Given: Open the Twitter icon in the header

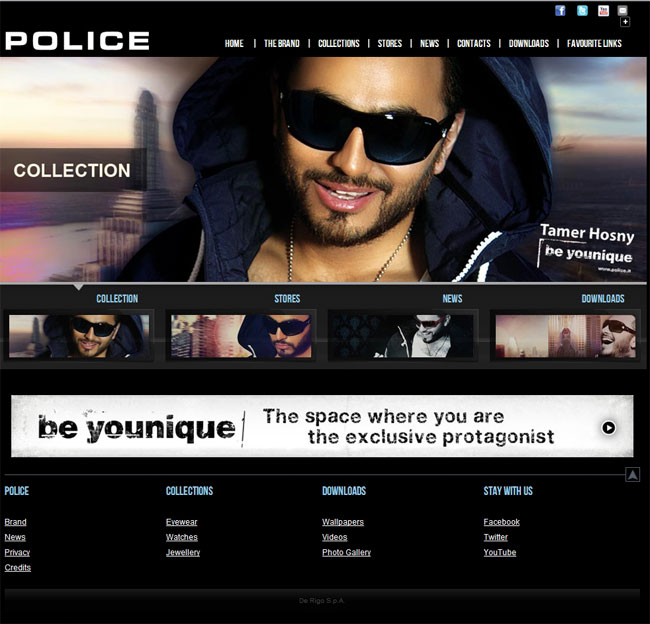Looking at the screenshot, I should pyautogui.click(x=582, y=11).
